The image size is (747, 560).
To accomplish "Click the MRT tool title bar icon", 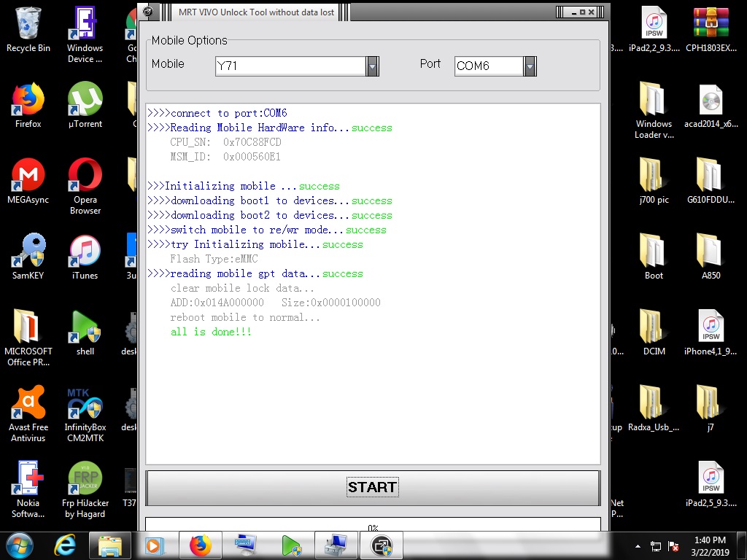I will tap(148, 12).
